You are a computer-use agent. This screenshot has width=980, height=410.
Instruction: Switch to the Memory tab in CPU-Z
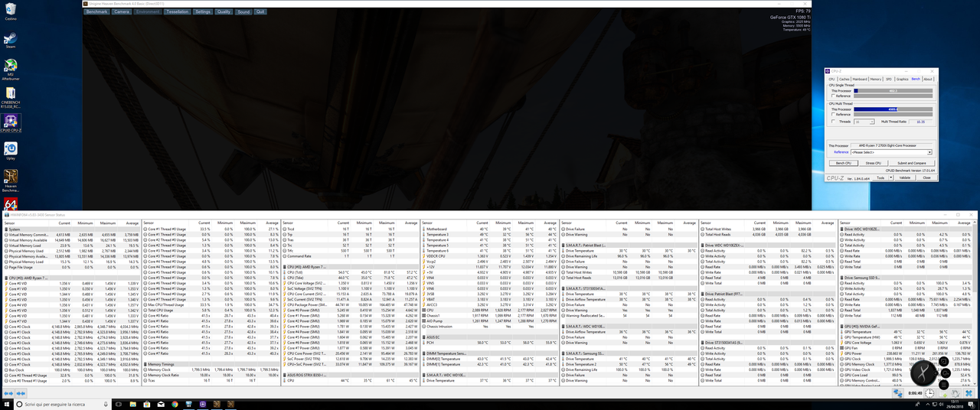[875, 79]
